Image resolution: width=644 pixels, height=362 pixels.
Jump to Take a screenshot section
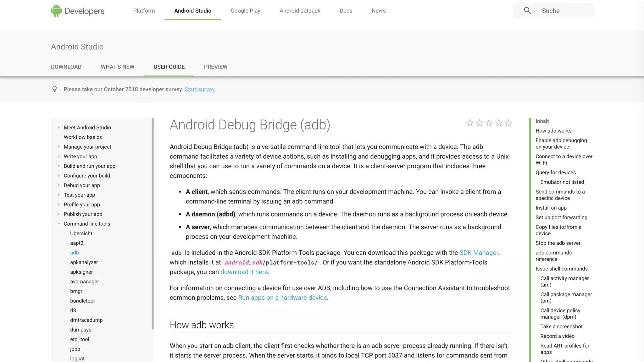(561, 326)
